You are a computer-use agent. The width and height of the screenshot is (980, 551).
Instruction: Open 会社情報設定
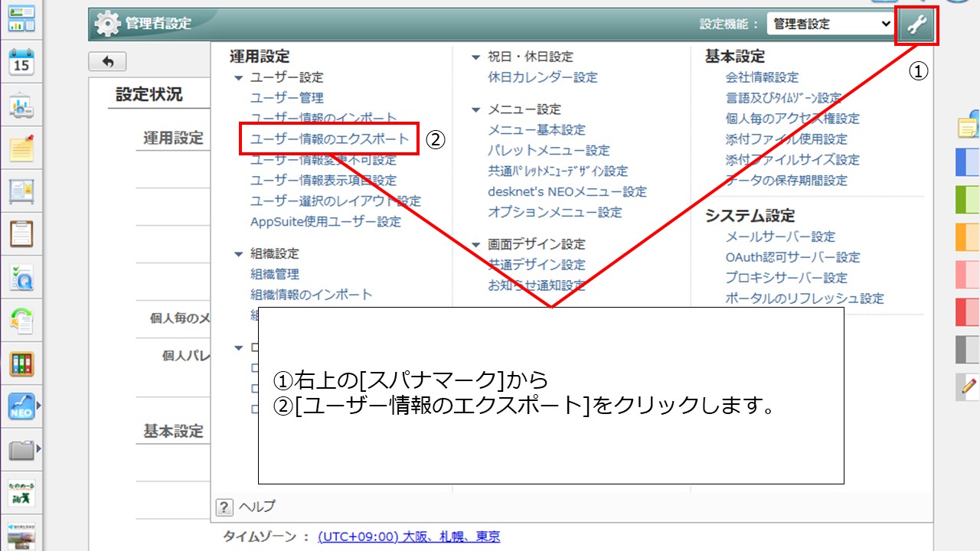pyautogui.click(x=762, y=77)
